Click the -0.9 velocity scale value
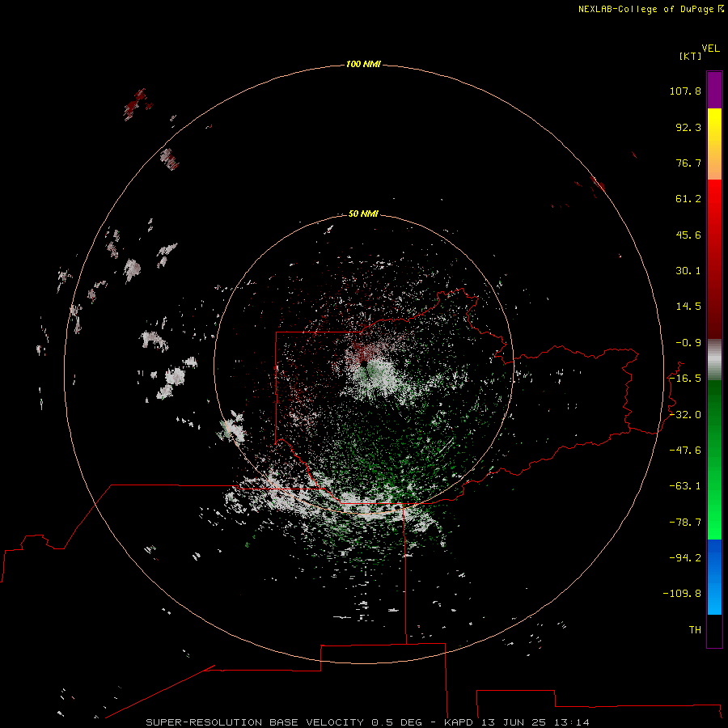Viewport: 728px width, 728px height. [688, 343]
